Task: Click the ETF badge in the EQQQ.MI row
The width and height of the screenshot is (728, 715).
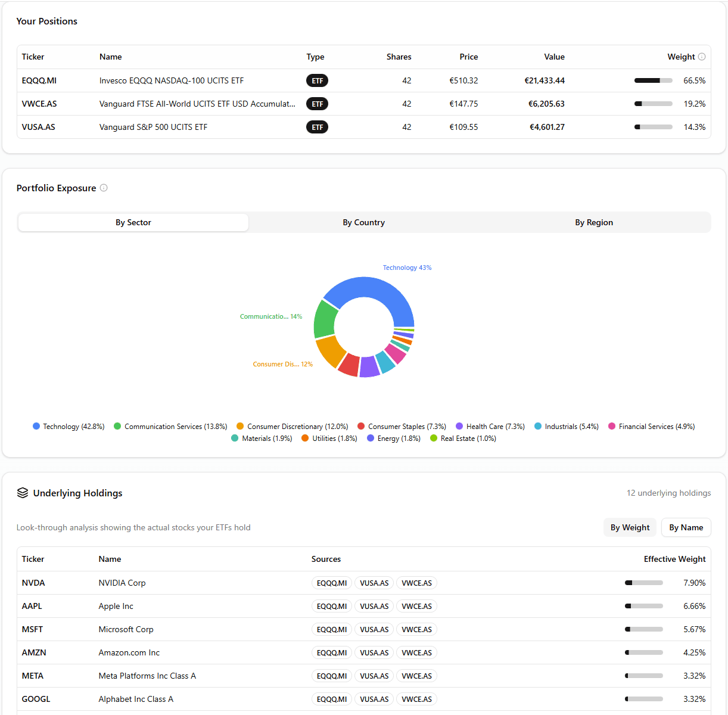Action: (x=317, y=80)
